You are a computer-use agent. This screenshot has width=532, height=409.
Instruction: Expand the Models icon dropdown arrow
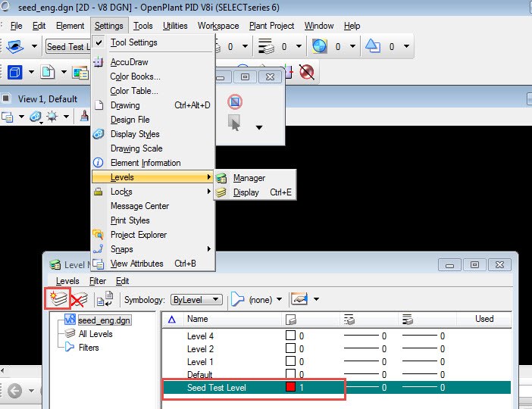click(x=31, y=72)
